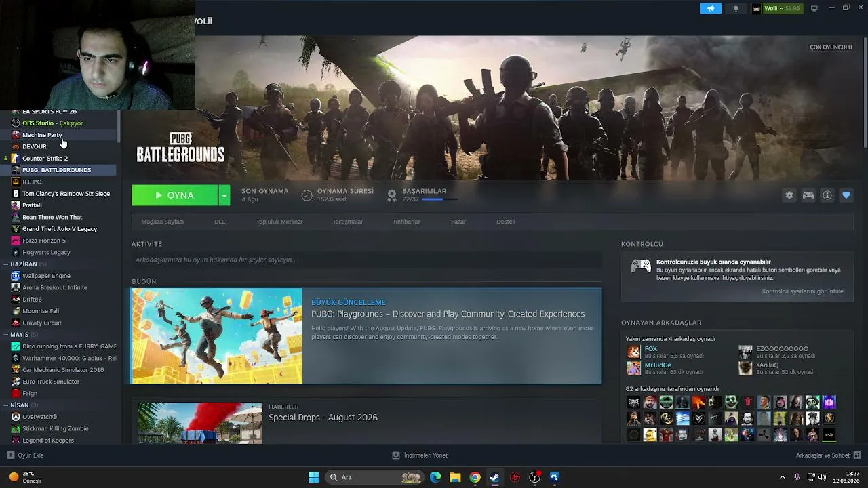The width and height of the screenshot is (868, 488).
Task: Open friend EZOOOOOOOOO's profile
Action: tap(782, 349)
